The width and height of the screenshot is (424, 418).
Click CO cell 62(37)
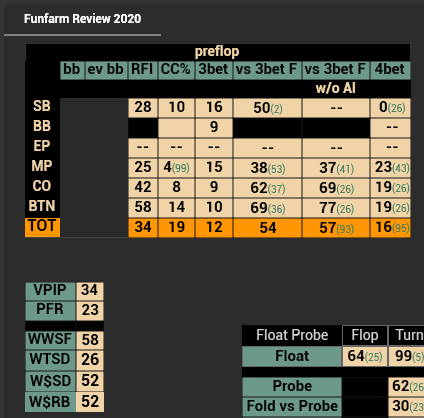[267, 188]
